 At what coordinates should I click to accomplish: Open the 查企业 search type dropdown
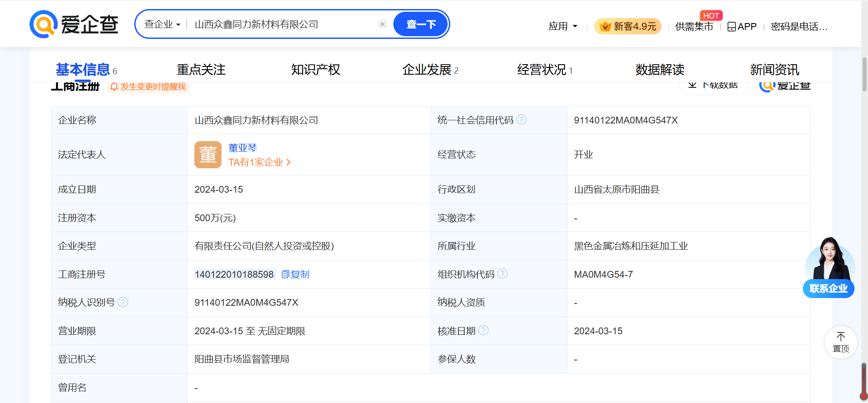[x=162, y=24]
